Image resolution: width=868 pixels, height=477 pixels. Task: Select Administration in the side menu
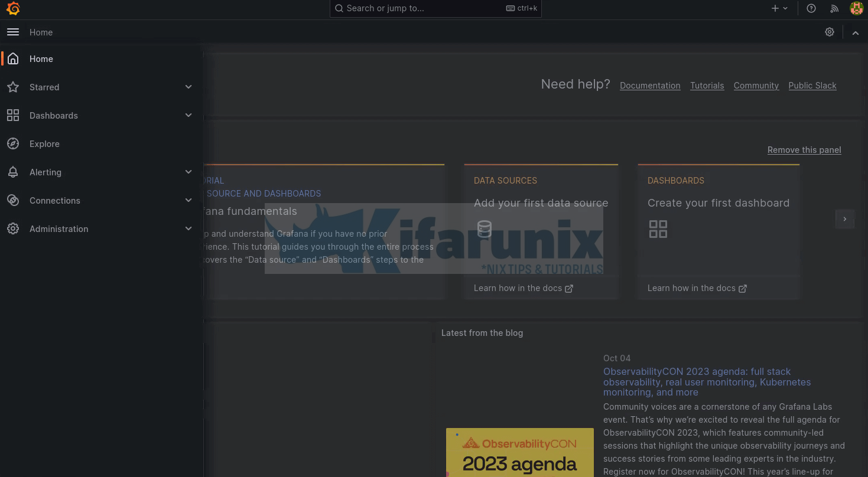coord(59,229)
